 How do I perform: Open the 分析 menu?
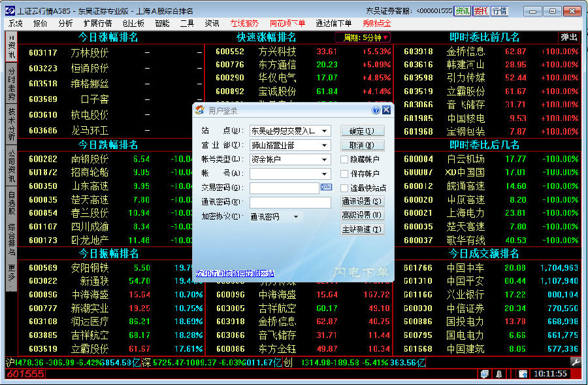pyautogui.click(x=65, y=24)
